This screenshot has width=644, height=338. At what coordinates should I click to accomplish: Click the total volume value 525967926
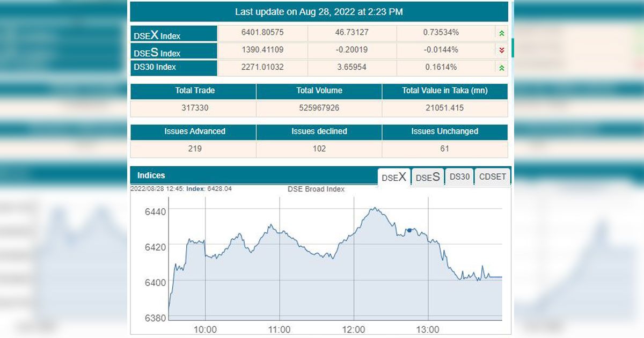[x=319, y=108]
